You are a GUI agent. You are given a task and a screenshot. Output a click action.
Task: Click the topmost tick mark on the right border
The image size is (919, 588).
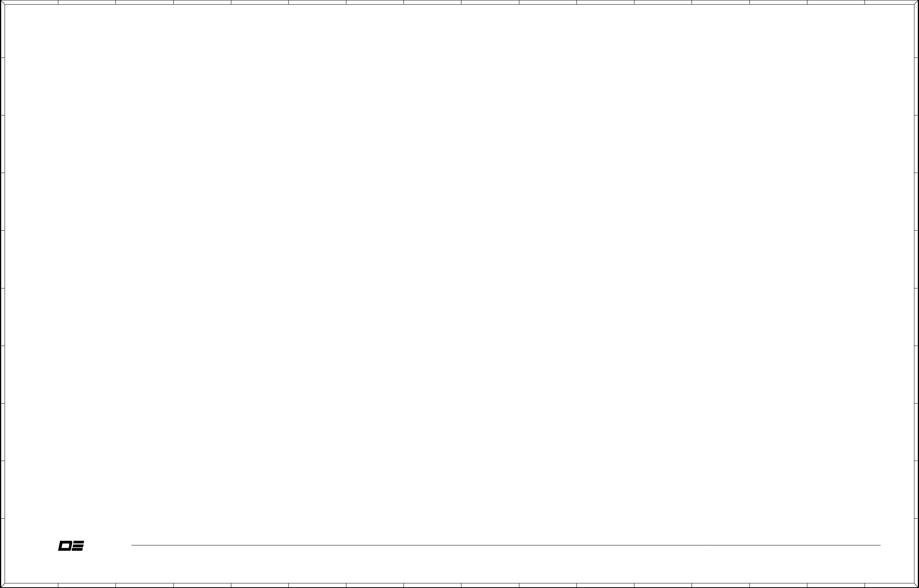(916, 58)
